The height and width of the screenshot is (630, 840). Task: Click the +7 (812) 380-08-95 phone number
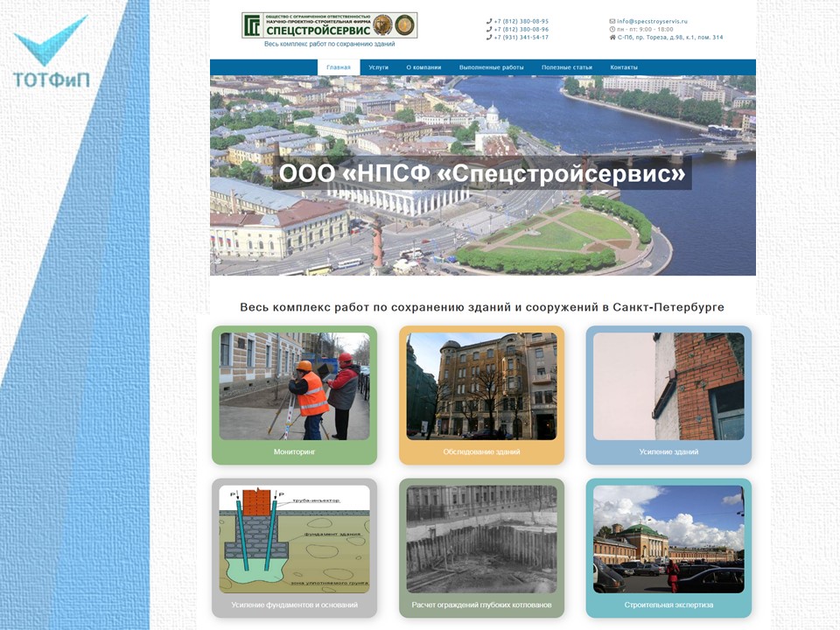521,21
